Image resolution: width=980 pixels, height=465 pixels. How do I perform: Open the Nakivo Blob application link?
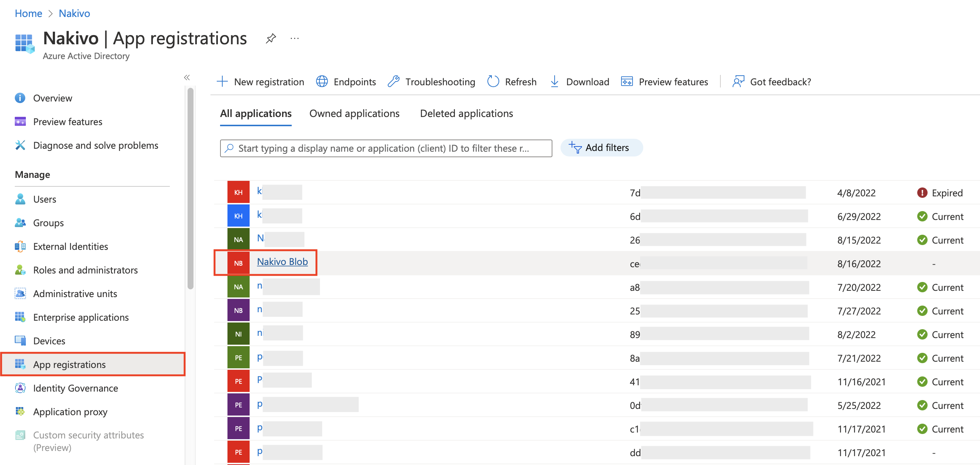(282, 262)
